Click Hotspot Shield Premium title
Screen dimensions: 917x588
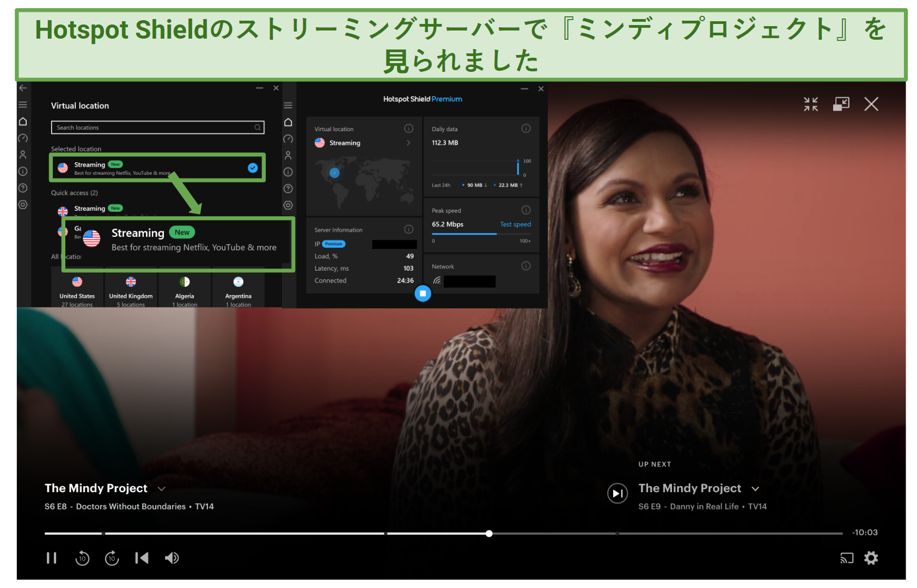(423, 99)
